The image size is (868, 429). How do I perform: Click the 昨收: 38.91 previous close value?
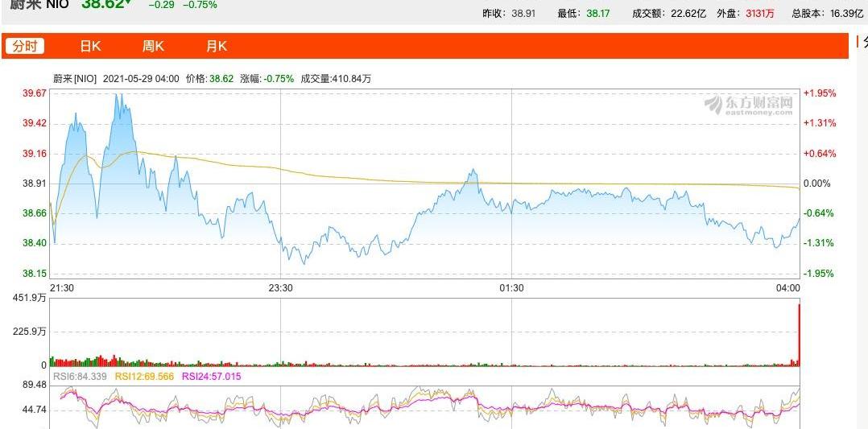click(x=509, y=14)
